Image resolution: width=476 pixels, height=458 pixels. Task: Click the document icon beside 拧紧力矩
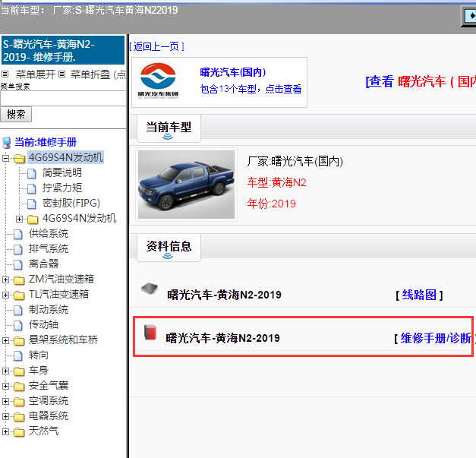[32, 188]
